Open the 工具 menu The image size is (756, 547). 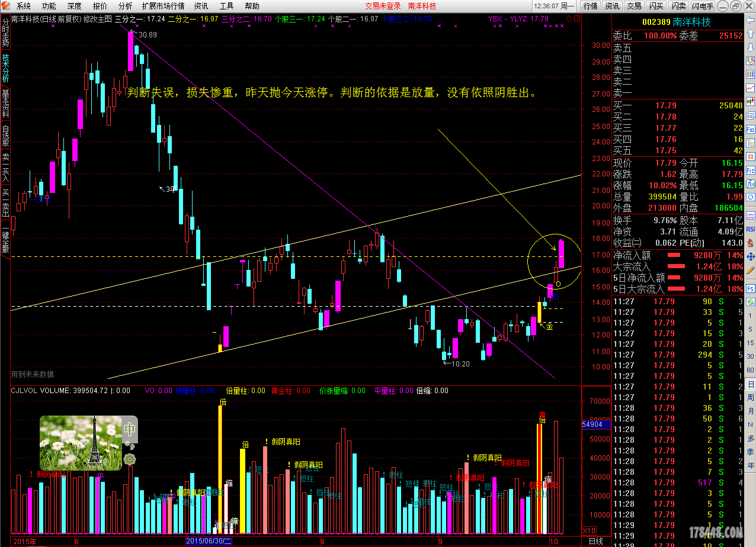(227, 6)
